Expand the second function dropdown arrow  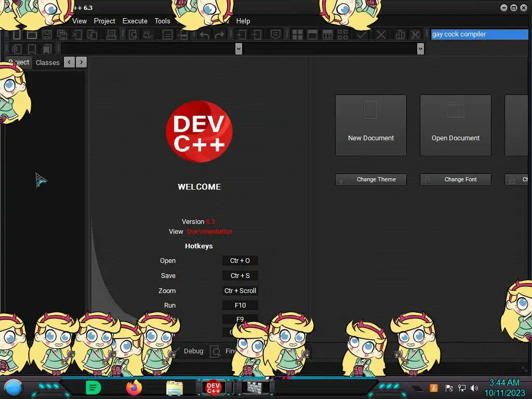[420, 49]
